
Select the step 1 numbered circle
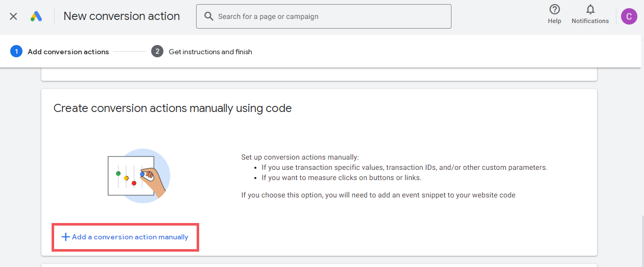coord(16,51)
